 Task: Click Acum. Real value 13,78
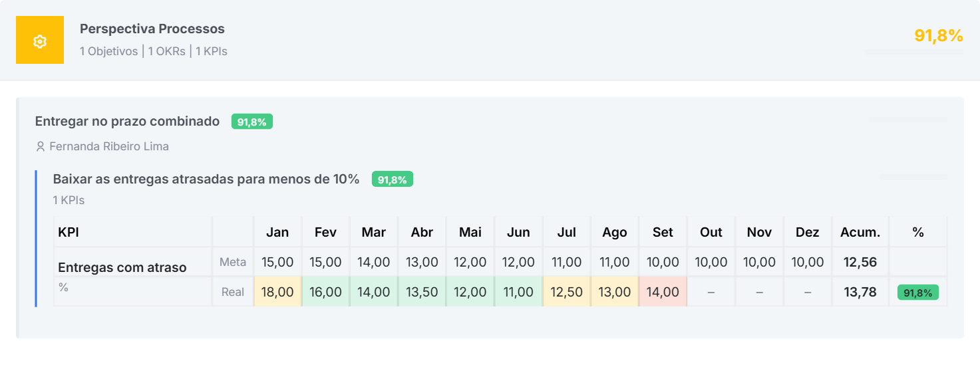point(860,292)
